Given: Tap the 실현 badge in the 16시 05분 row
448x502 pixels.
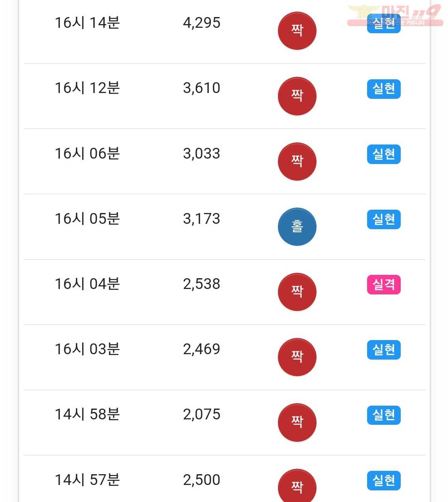Looking at the screenshot, I should pyautogui.click(x=384, y=219).
